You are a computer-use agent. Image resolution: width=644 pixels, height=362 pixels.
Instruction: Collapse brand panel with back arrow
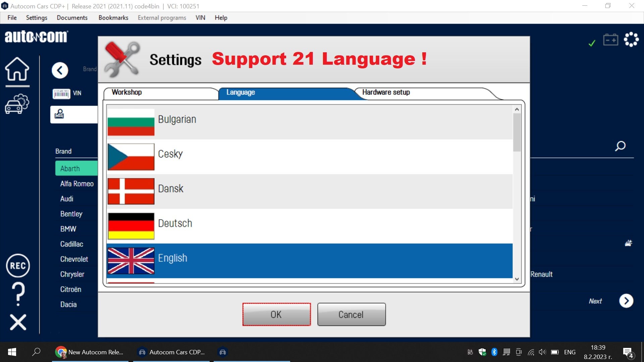[x=60, y=70]
